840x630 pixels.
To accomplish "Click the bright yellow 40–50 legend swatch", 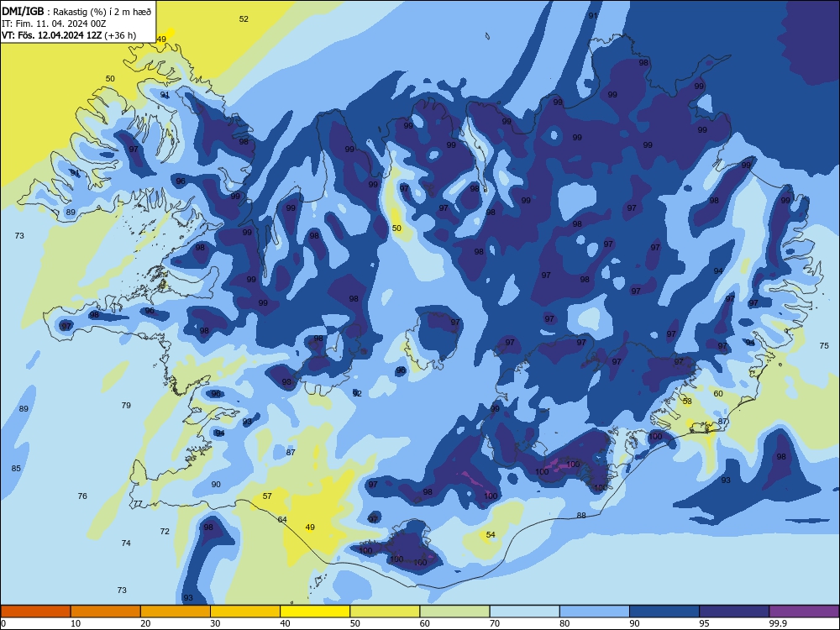I will point(315,612).
